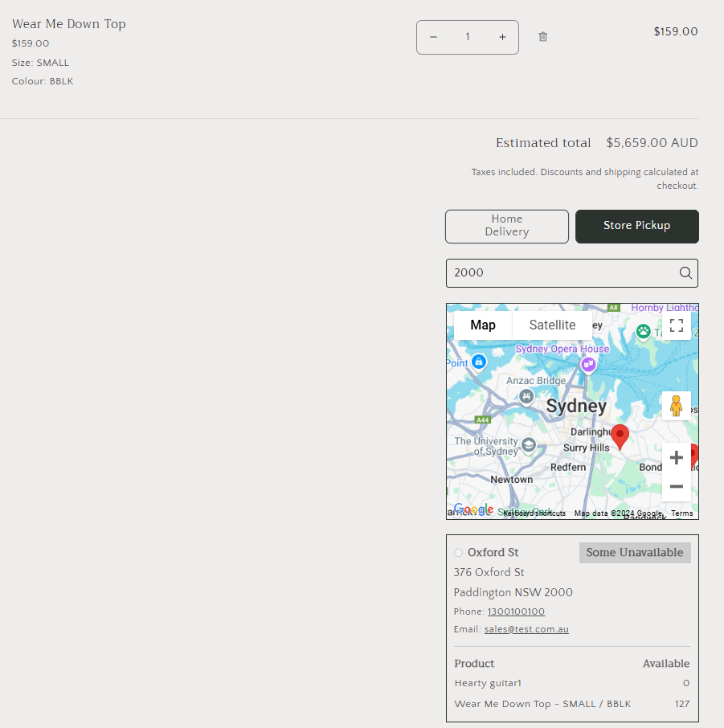Screen dimensions: 724x728
Task: Click the quantity field showing 1
Action: point(468,37)
